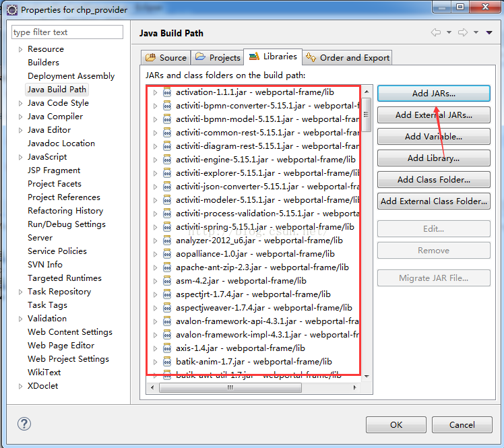Image resolution: width=504 pixels, height=448 pixels.
Task: Click the Add External JARs... button
Action: pos(434,115)
